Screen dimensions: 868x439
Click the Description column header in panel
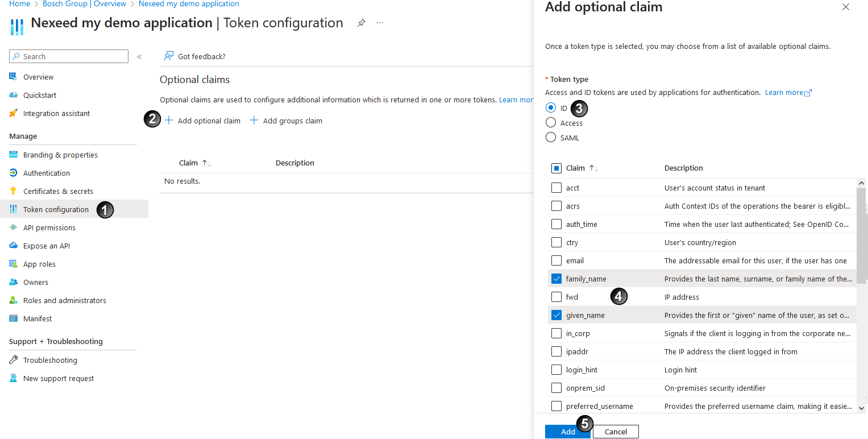684,168
